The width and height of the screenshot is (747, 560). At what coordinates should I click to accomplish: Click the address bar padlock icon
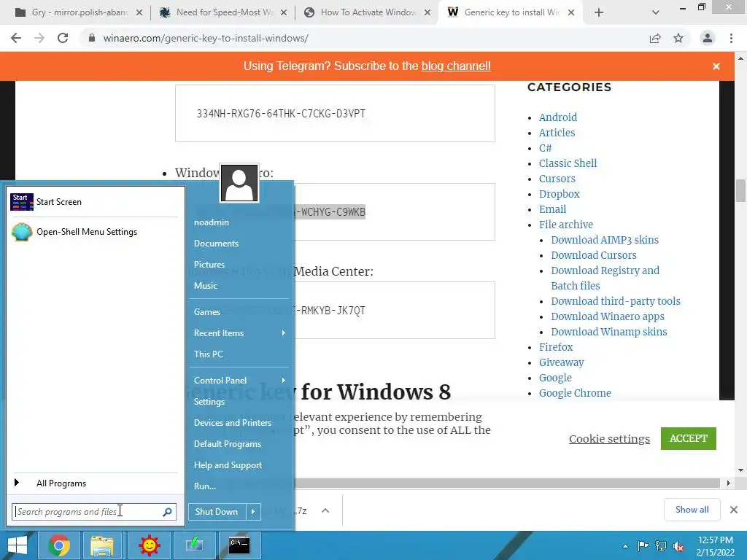pos(92,38)
